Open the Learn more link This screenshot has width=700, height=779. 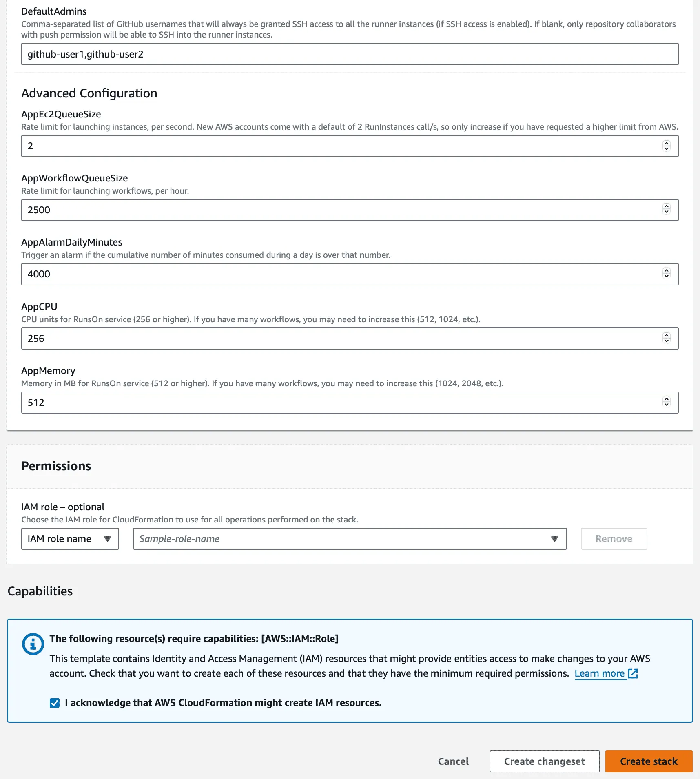[599, 673]
